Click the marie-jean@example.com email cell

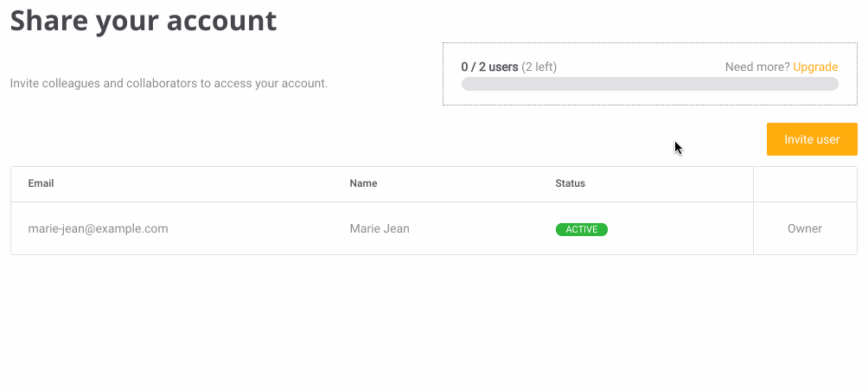[x=98, y=229]
